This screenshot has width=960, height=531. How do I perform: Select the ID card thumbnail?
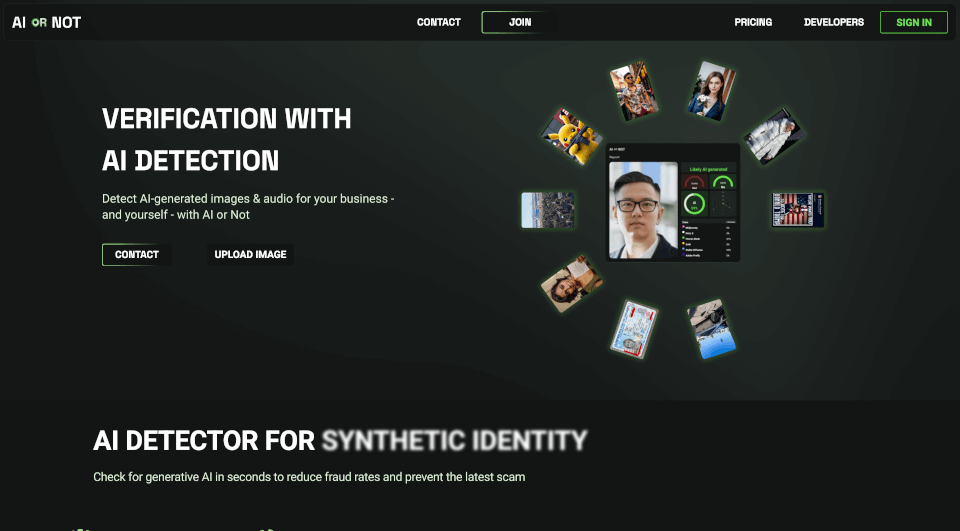point(634,329)
